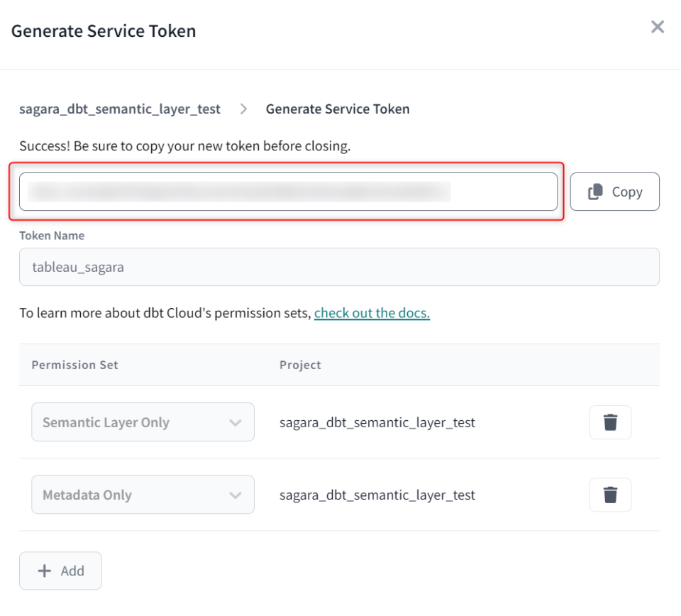The image size is (681, 616).
Task: Select the Generate Service Token breadcrumb item
Action: [338, 109]
